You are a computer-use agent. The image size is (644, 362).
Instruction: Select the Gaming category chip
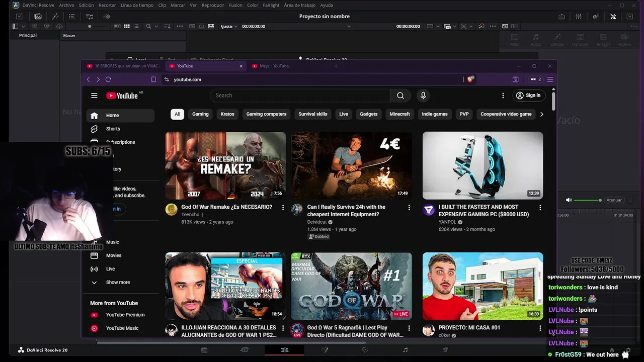pyautogui.click(x=200, y=114)
